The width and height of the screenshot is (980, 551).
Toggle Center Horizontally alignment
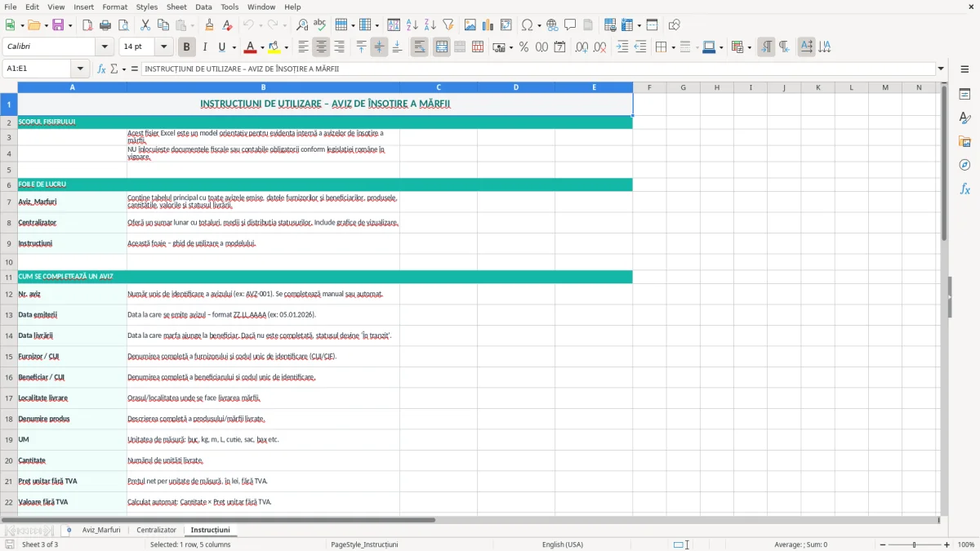tap(322, 47)
